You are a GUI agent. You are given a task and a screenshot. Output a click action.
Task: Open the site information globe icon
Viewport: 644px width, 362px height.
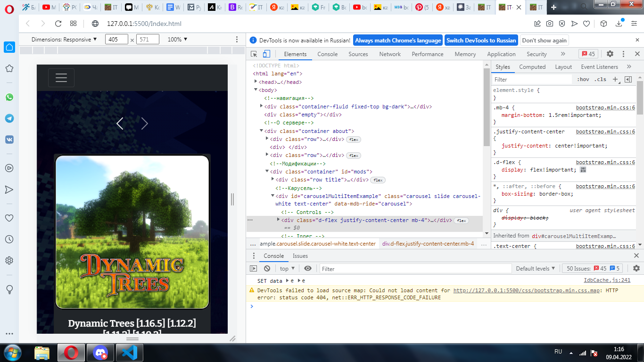[x=95, y=24]
